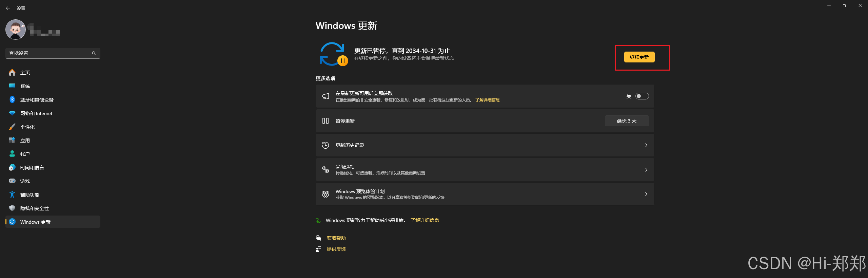This screenshot has width=868, height=278.
Task: Open 了解详细信息 link about latest updates
Action: (487, 100)
